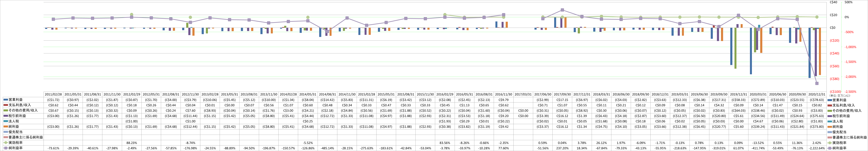Select the cell showing (C$58.33)
Image resolution: width=868 pixels, height=151 pixels.
pyautogui.click(x=739, y=100)
